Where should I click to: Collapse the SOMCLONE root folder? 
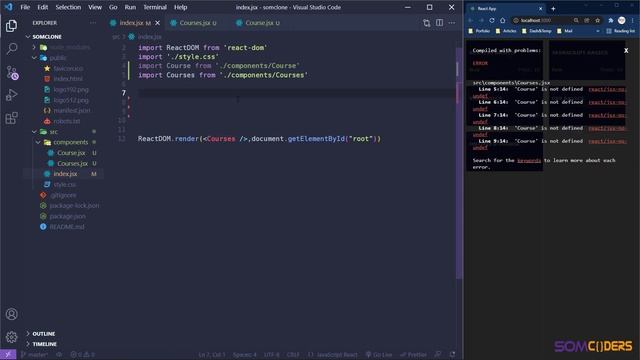click(28, 37)
